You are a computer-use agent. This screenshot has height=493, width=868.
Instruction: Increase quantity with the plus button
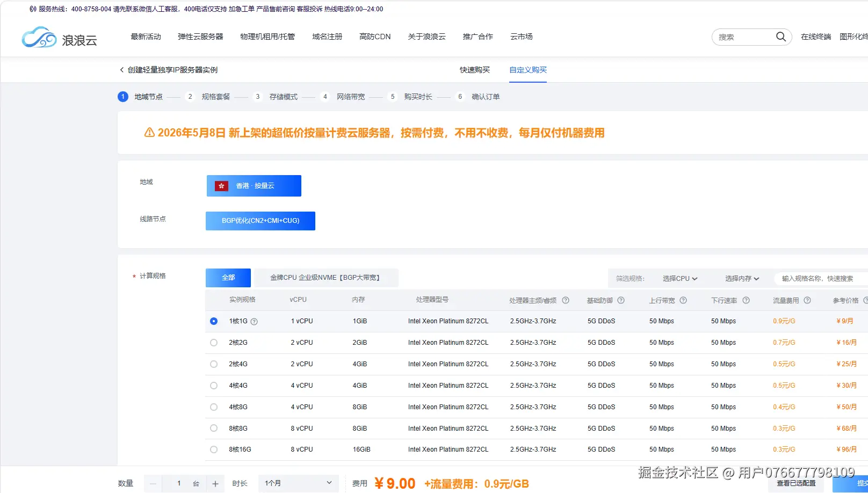click(215, 484)
